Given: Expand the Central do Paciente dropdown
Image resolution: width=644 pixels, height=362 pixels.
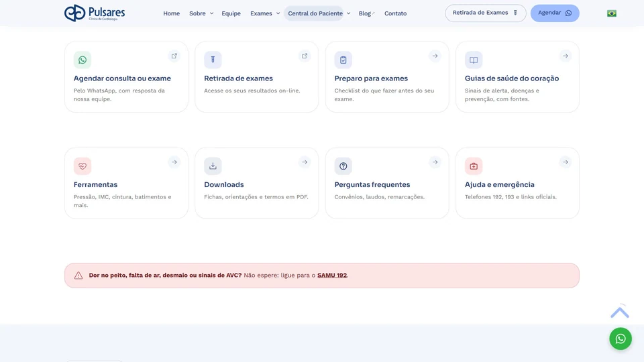Looking at the screenshot, I should pos(319,13).
